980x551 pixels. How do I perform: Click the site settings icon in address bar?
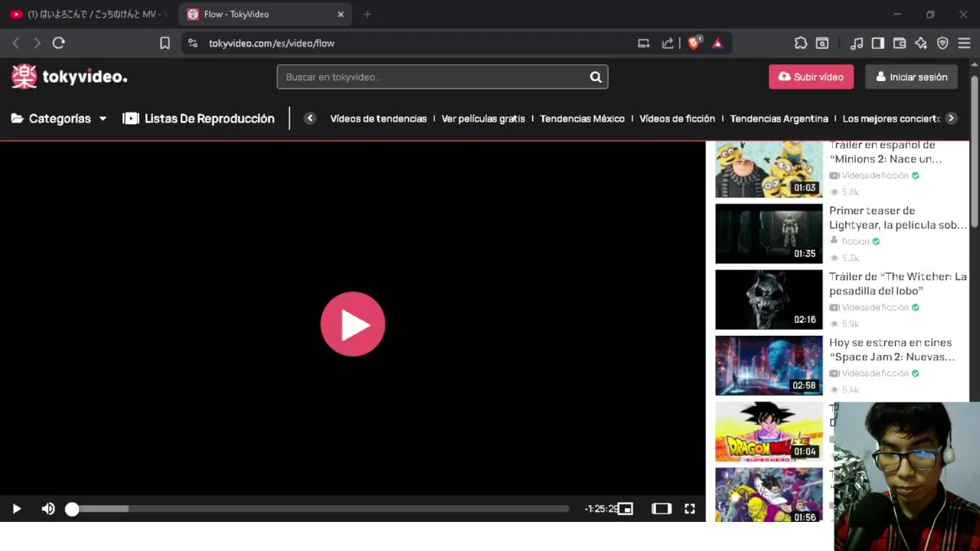(193, 43)
